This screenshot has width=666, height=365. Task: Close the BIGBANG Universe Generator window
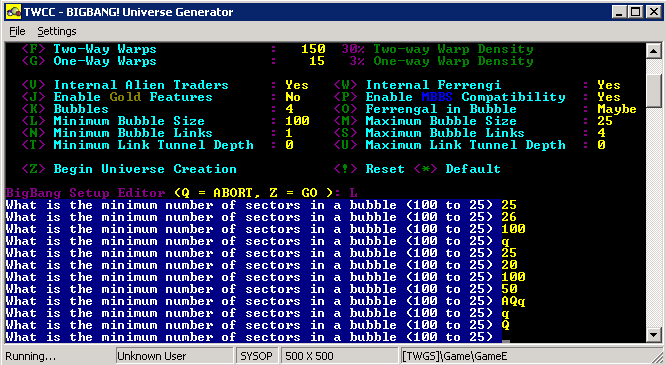(653, 12)
